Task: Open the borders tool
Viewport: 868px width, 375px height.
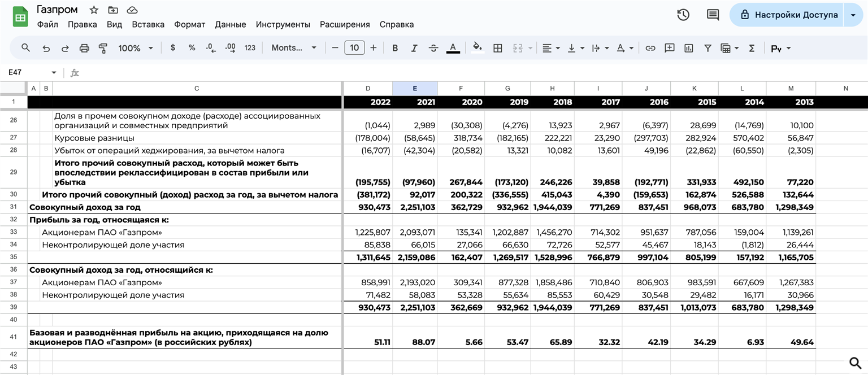Action: [498, 48]
